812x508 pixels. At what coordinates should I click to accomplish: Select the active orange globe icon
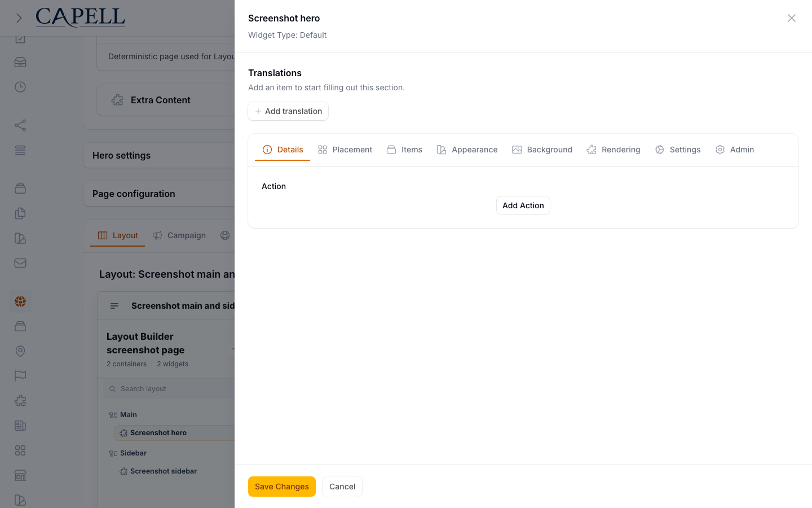tap(20, 301)
